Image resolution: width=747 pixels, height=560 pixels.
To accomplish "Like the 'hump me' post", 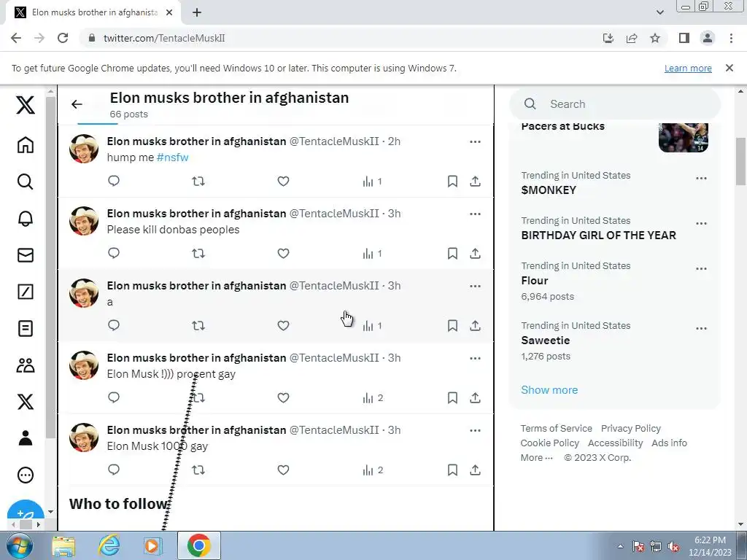I will pyautogui.click(x=284, y=181).
